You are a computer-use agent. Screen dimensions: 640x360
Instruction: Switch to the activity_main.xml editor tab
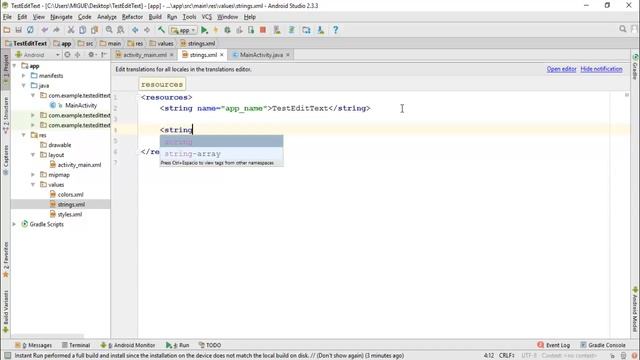pos(144,55)
